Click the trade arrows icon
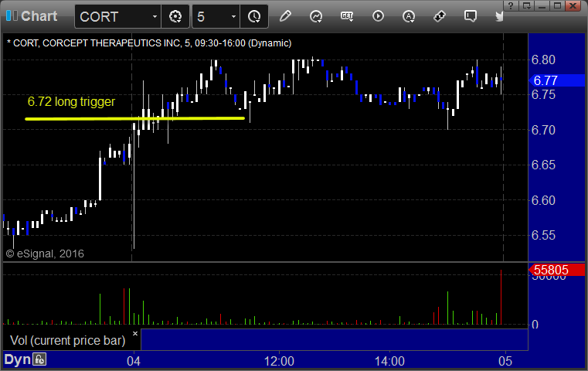Image resolution: width=588 pixels, height=371 pixels. point(440,16)
